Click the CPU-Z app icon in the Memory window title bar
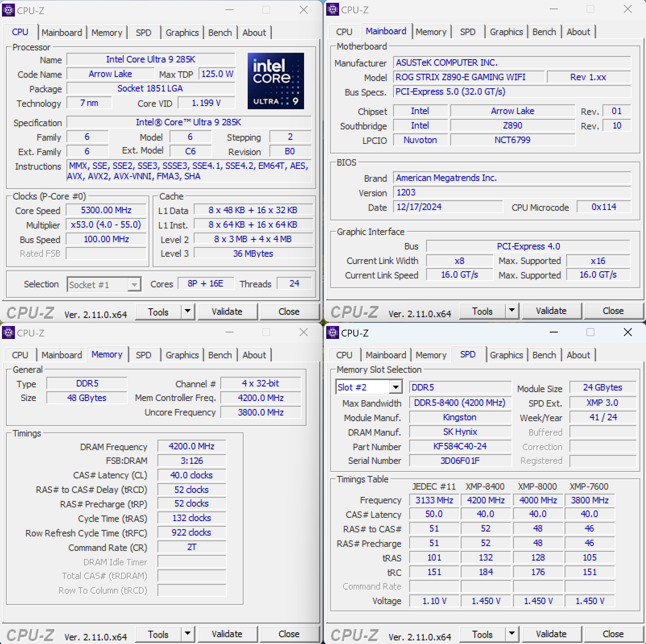The image size is (646, 644). coord(8,332)
